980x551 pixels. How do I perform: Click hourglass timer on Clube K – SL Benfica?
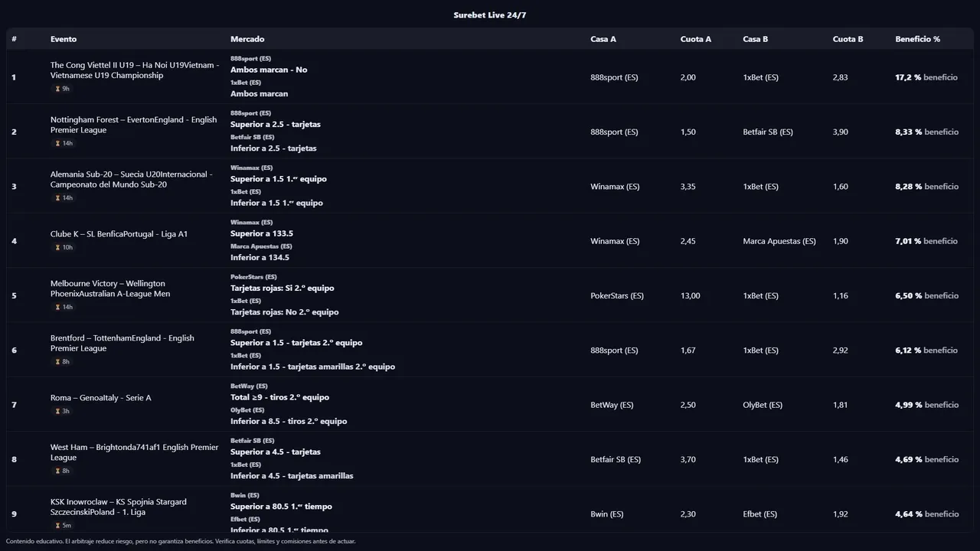[x=57, y=248]
